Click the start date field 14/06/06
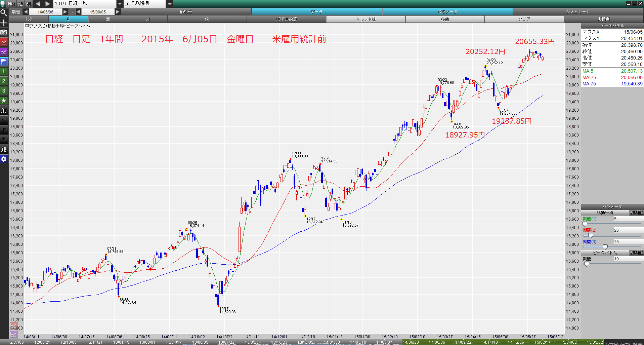 click(x=45, y=12)
